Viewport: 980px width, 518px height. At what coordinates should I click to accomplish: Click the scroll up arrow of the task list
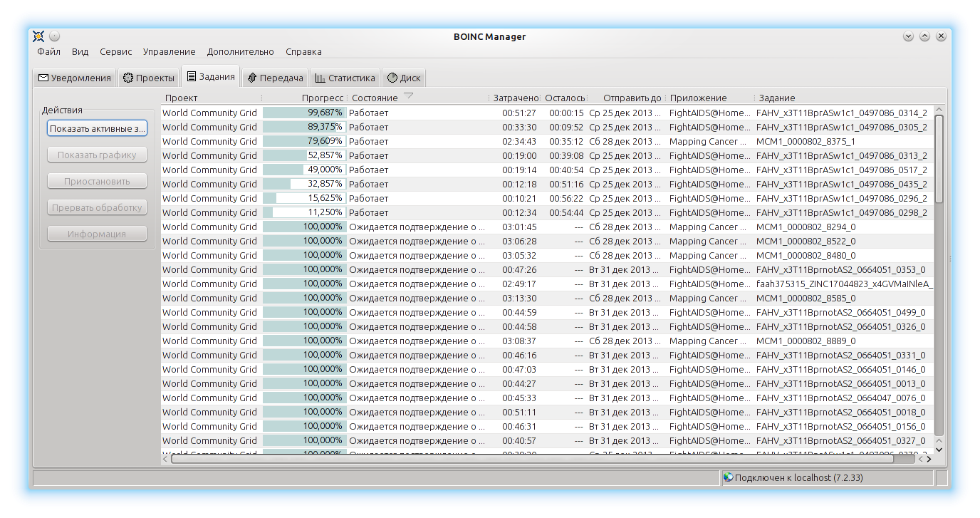tap(939, 109)
